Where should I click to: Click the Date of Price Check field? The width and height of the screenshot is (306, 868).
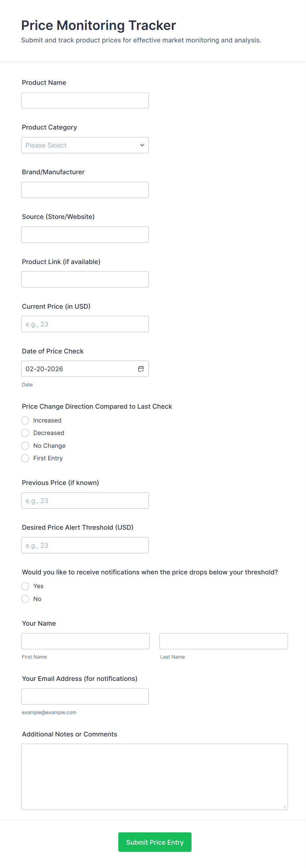[78, 369]
